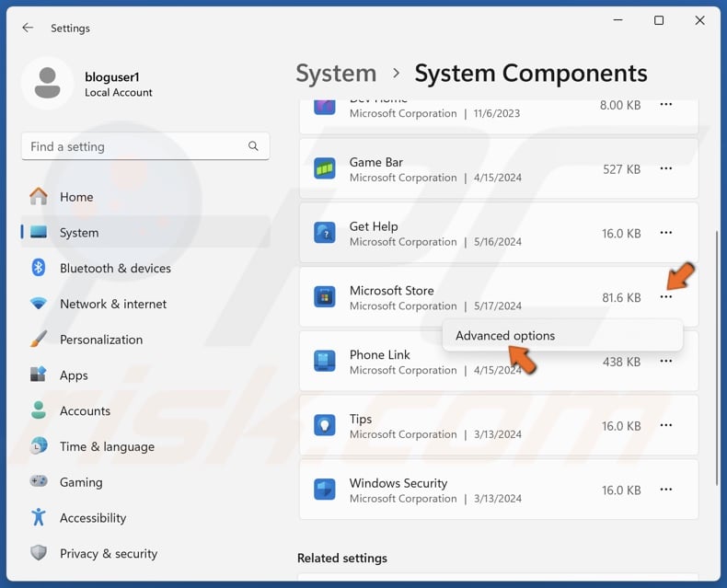Select Advanced options from context menu
Viewport: 727px width, 588px height.
(505, 336)
